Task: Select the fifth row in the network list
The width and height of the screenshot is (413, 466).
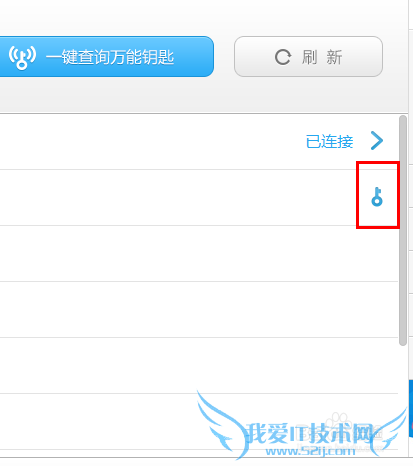Action: pos(199,365)
